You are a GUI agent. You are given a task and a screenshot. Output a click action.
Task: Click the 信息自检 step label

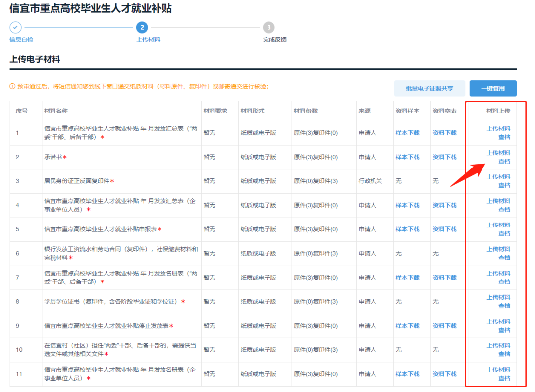21,40
